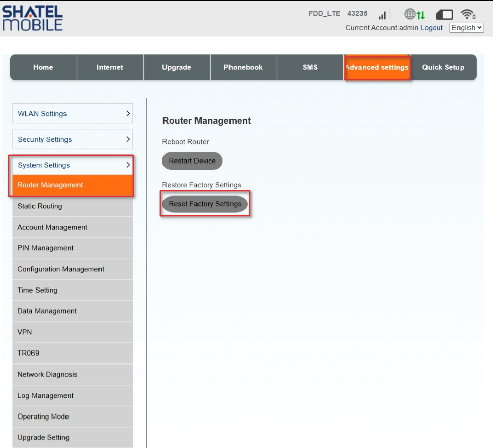The image size is (493, 448).
Task: Open Static Routing settings
Action: pyautogui.click(x=72, y=206)
